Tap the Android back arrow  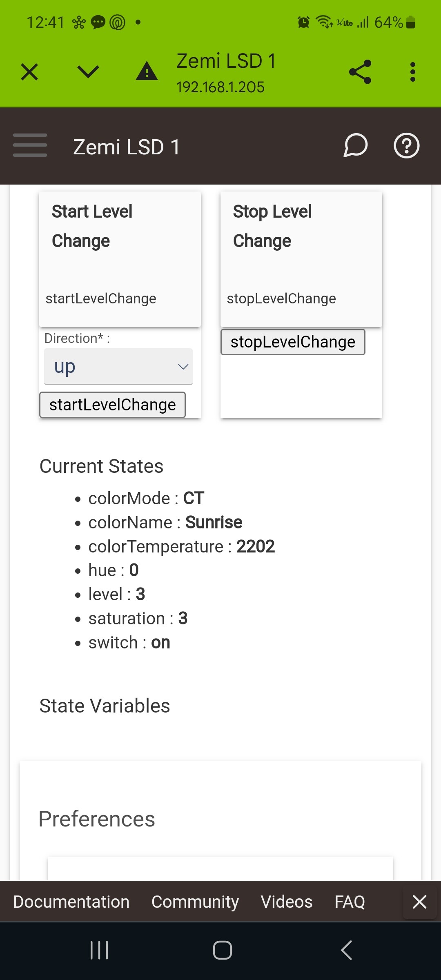tap(346, 950)
